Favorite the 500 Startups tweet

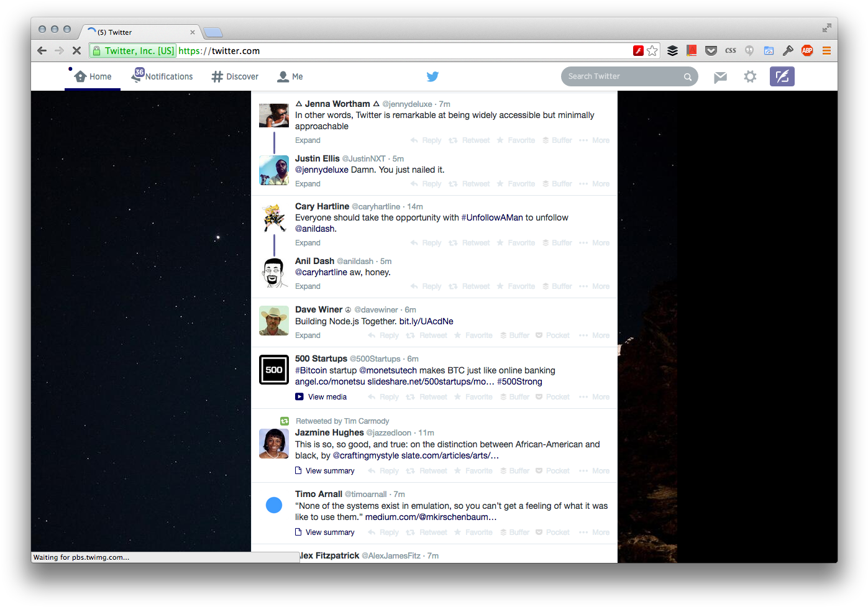point(473,397)
